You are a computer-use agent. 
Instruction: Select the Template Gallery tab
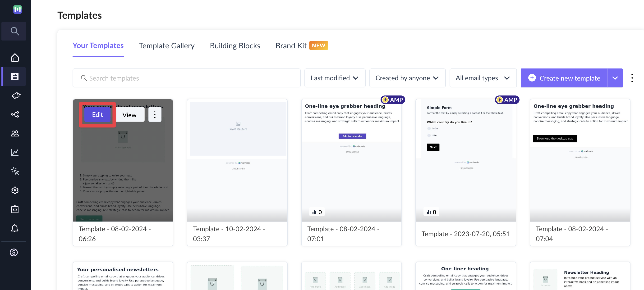166,45
